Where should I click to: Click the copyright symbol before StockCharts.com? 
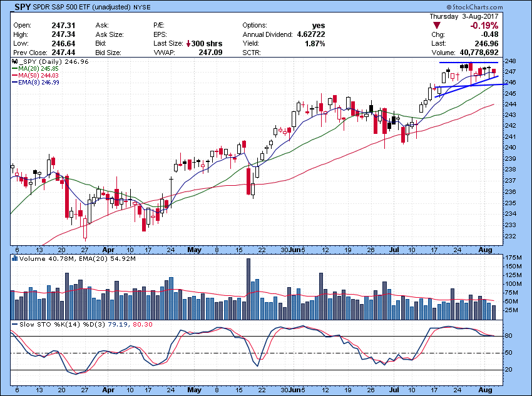[x=449, y=7]
